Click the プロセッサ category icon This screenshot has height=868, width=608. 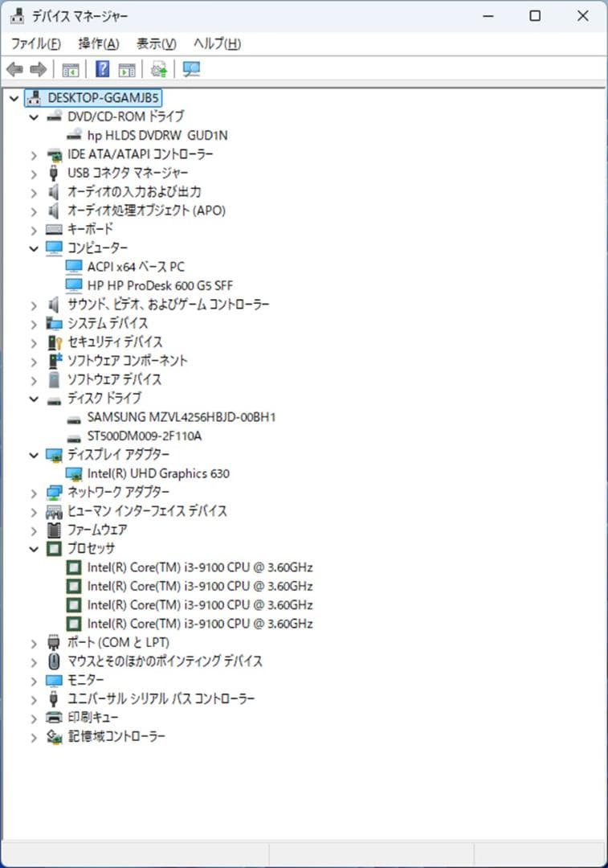55,549
